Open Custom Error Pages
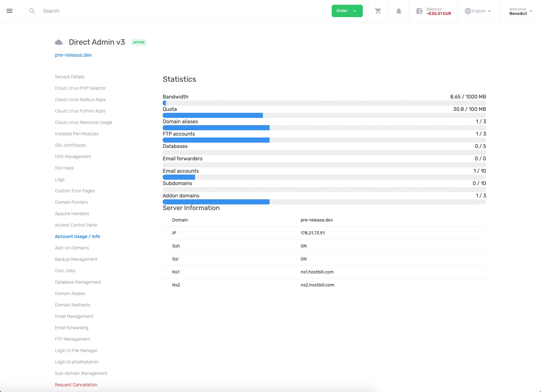Screen dimensions: 541x392 click(x=75, y=191)
